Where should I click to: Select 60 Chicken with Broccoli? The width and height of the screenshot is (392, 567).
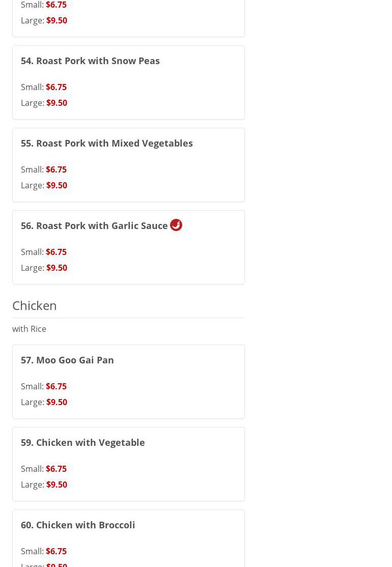coord(78,525)
